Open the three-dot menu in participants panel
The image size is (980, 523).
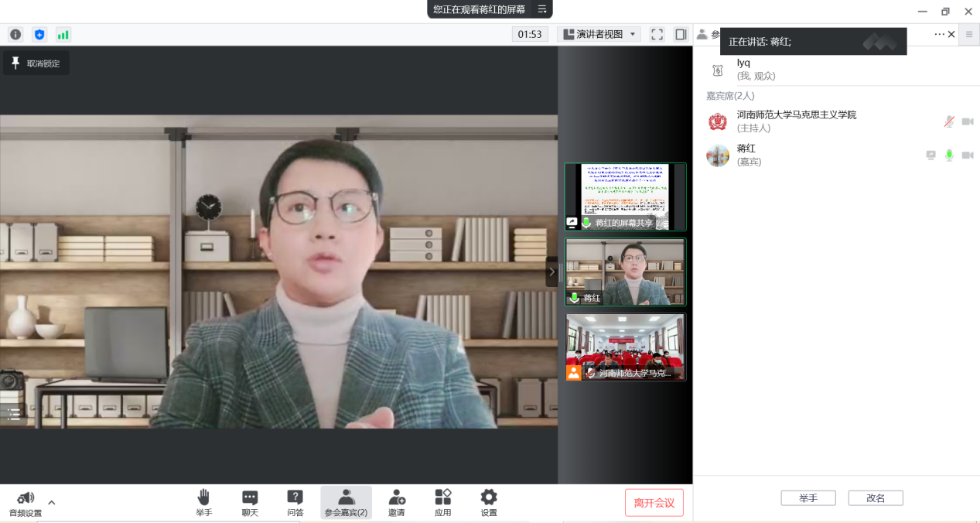[939, 35]
